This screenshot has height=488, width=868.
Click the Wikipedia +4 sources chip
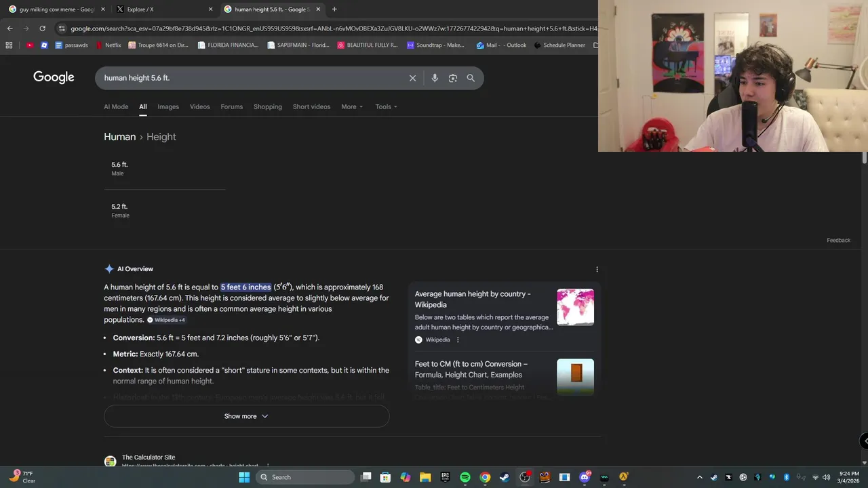point(166,320)
